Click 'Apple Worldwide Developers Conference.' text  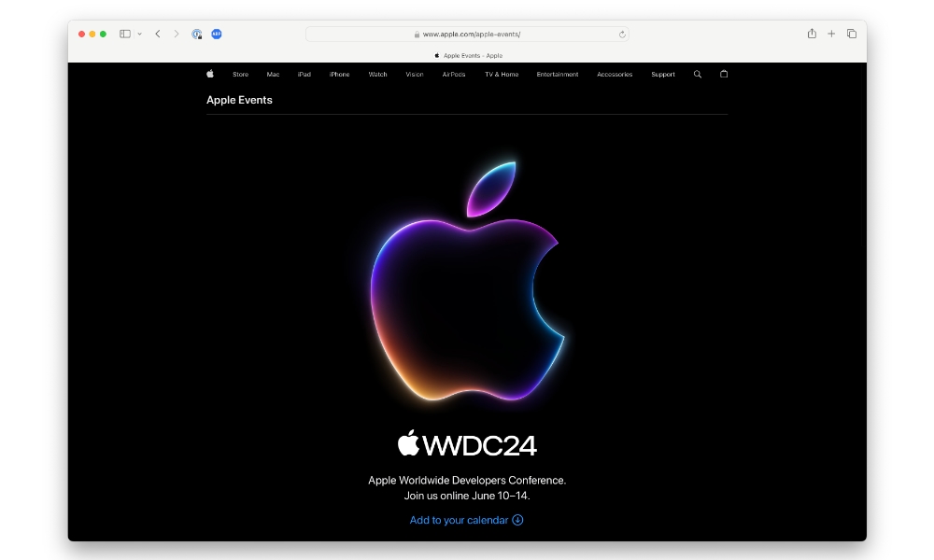(x=467, y=481)
